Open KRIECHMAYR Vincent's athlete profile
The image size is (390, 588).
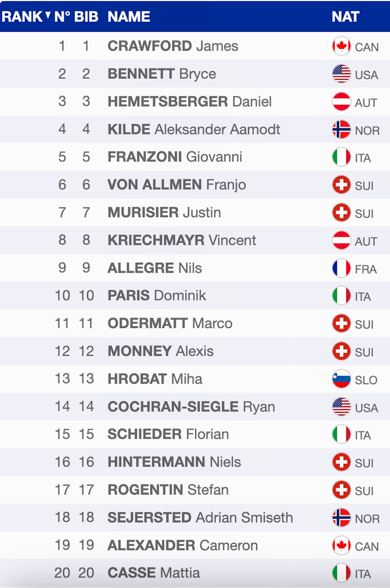[182, 240]
